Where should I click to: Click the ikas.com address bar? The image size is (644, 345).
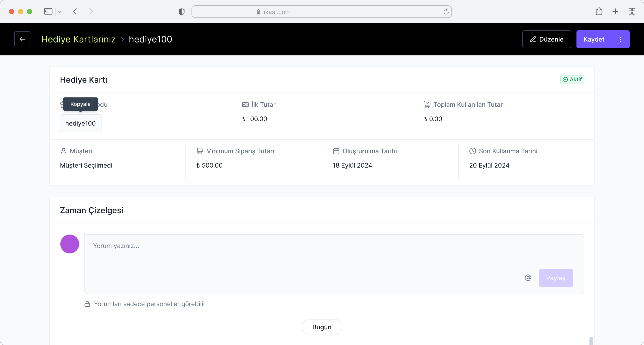click(x=321, y=12)
